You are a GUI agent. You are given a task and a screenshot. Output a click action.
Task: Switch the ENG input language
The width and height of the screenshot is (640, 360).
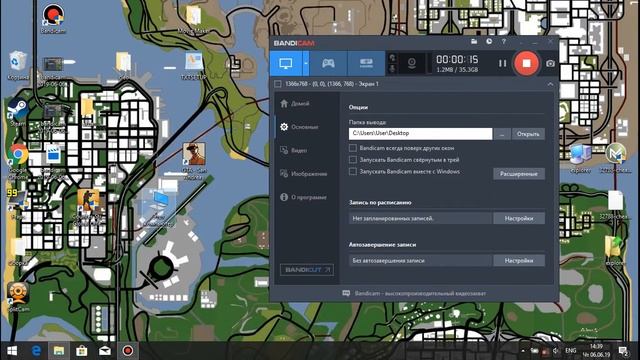[571, 351]
